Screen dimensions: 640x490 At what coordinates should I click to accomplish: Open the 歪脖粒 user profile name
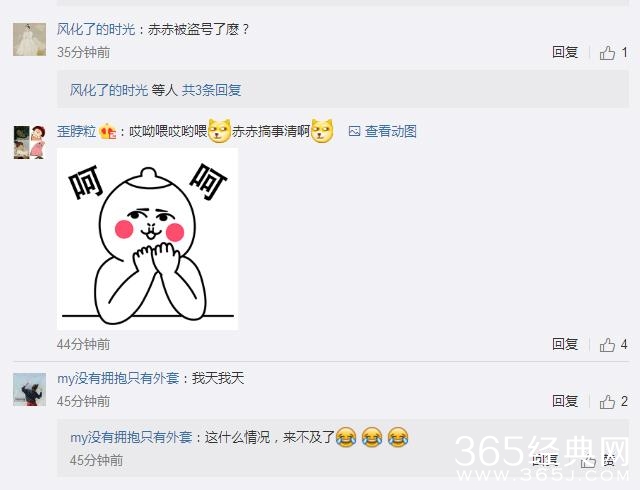[77, 131]
